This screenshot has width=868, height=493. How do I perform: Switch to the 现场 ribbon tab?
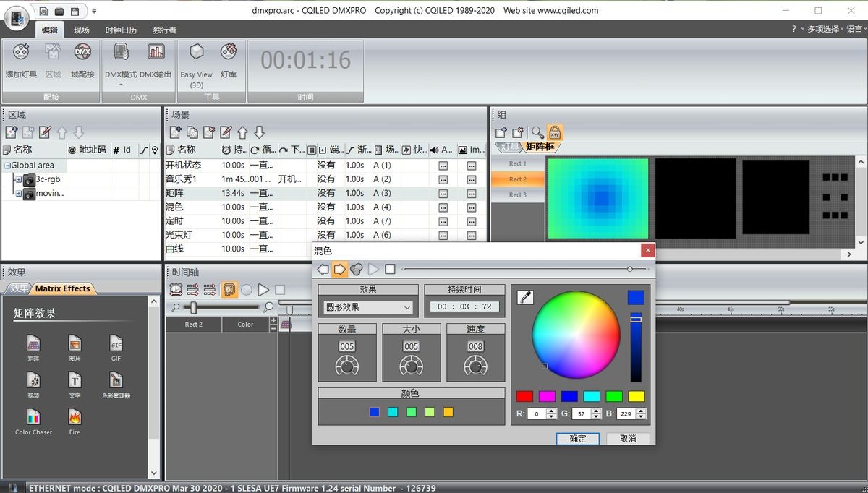pyautogui.click(x=81, y=30)
